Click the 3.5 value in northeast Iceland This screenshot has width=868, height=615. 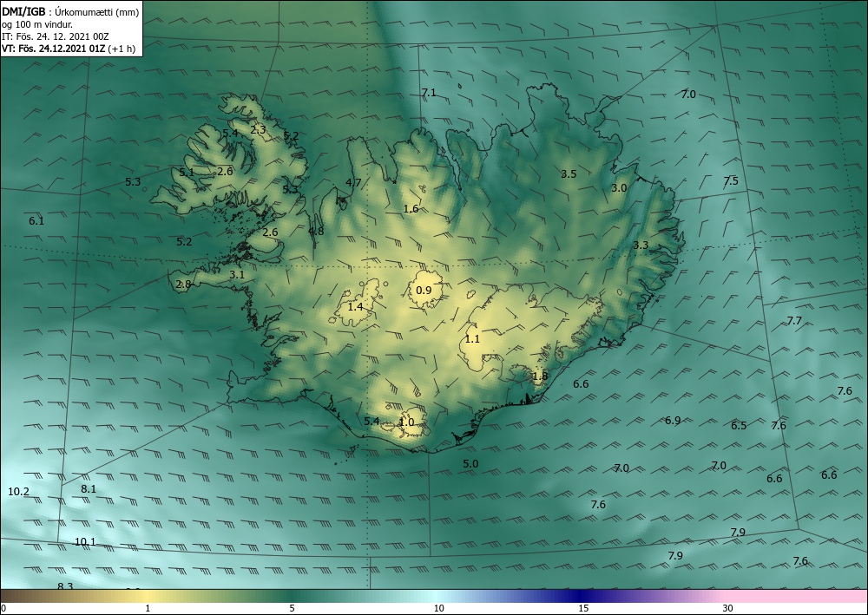[x=569, y=173]
